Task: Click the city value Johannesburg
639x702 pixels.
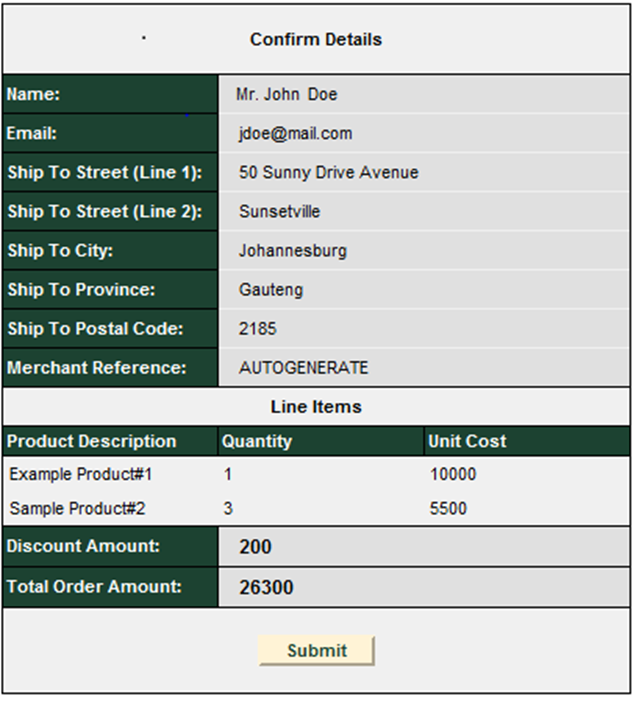Action: 292,251
